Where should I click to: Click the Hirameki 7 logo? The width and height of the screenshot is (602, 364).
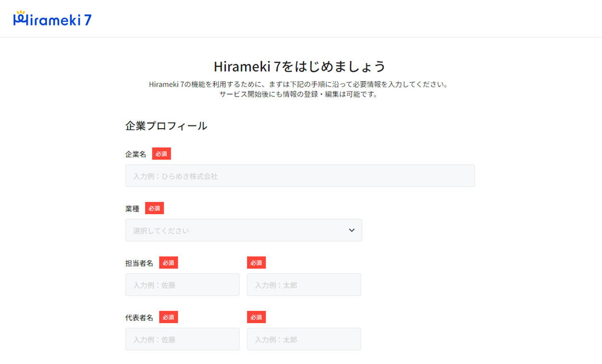tap(52, 19)
